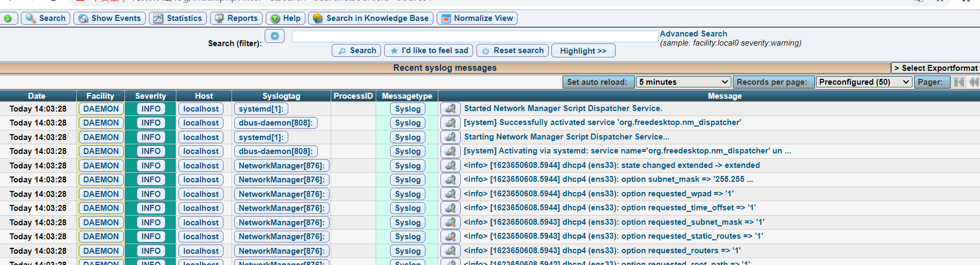This screenshot has width=980, height=265.
Task: Open details icon for Starting Network Manager row
Action: [x=451, y=137]
